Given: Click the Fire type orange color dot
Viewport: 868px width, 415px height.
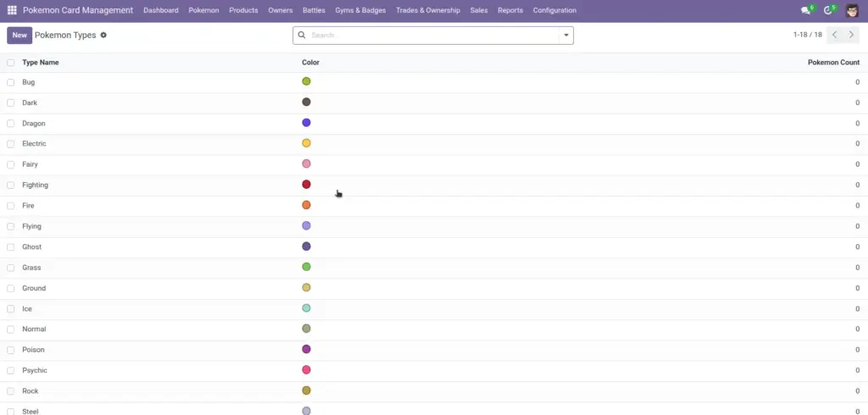Looking at the screenshot, I should 306,205.
